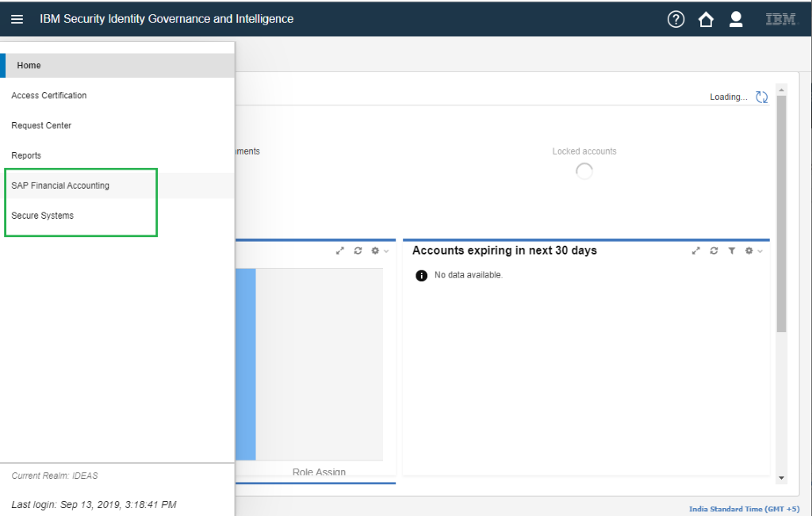Click the info icon beside No data available
Image resolution: width=812 pixels, height=516 pixels.
(422, 275)
